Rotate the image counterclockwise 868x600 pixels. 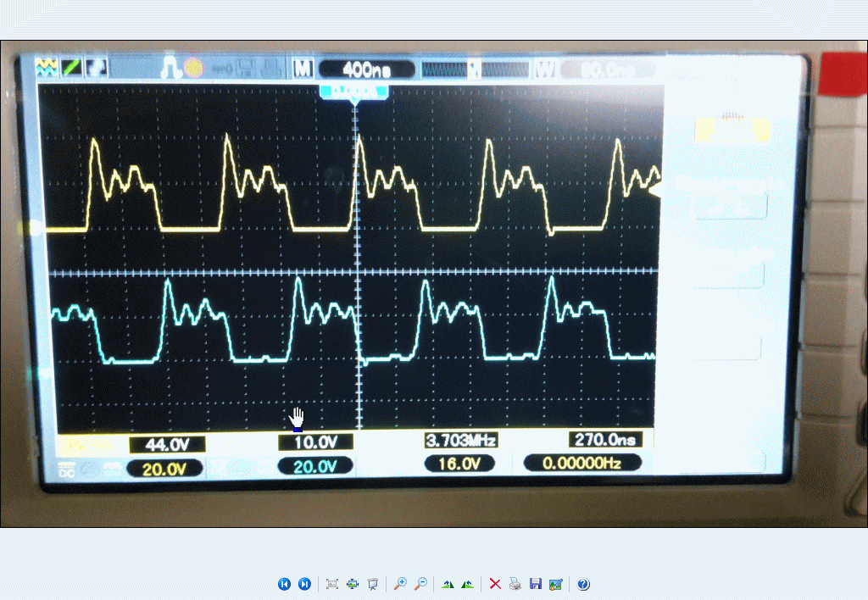click(x=467, y=584)
